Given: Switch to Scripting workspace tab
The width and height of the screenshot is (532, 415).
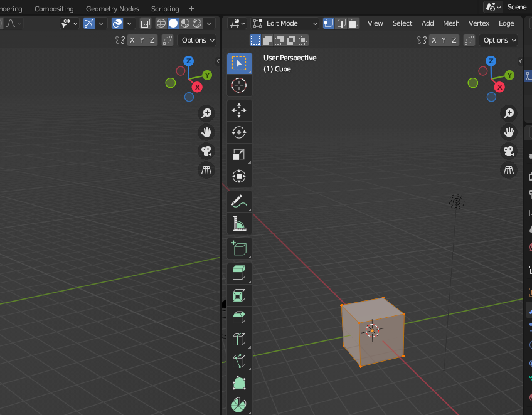Looking at the screenshot, I should [165, 9].
